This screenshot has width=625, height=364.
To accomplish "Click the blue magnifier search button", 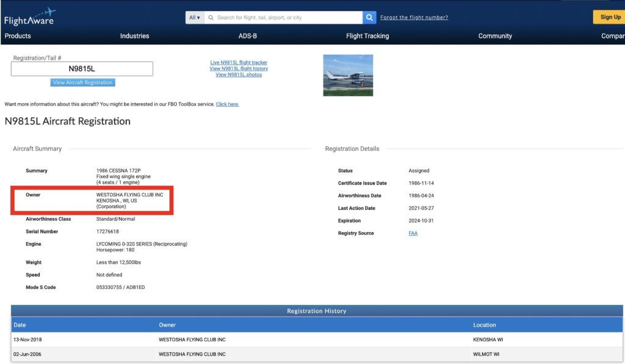I will [369, 18].
